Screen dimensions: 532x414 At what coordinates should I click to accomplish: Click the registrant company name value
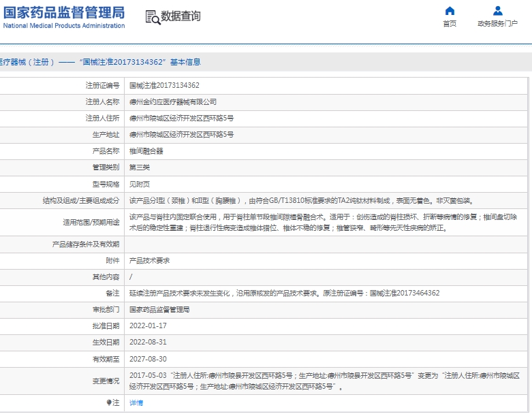(173, 101)
